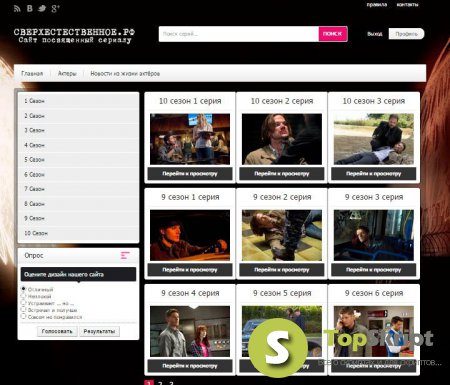Select the fourth poll radio option
Viewport: 450px width, 385px height.
click(x=23, y=309)
